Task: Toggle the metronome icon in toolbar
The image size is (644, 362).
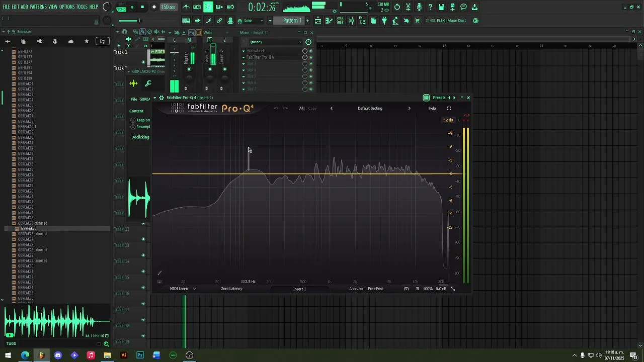Action: coord(186,7)
